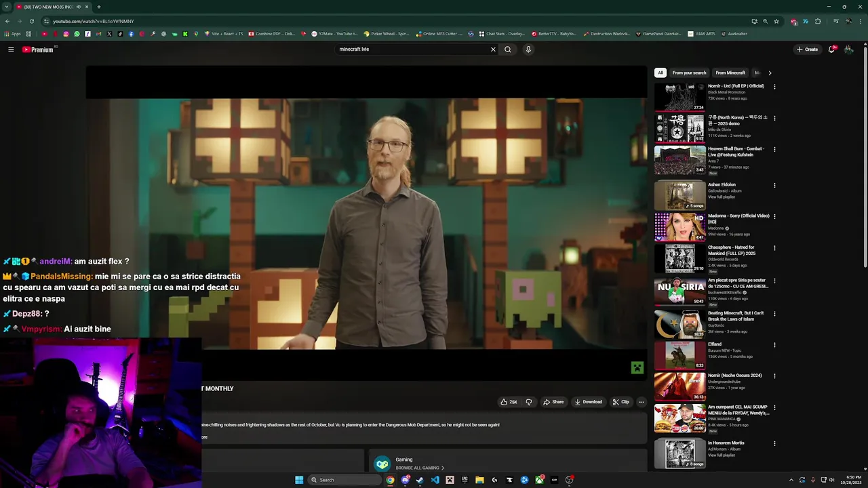Open more actions menu beside Clip
Screen dimensions: 868x488
tap(642, 402)
